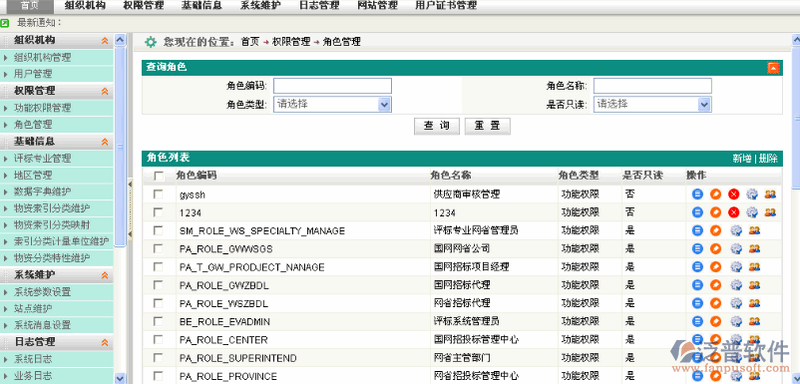The image size is (800, 384).
Task: Open the 日志管理 top menu
Action: pos(319,6)
